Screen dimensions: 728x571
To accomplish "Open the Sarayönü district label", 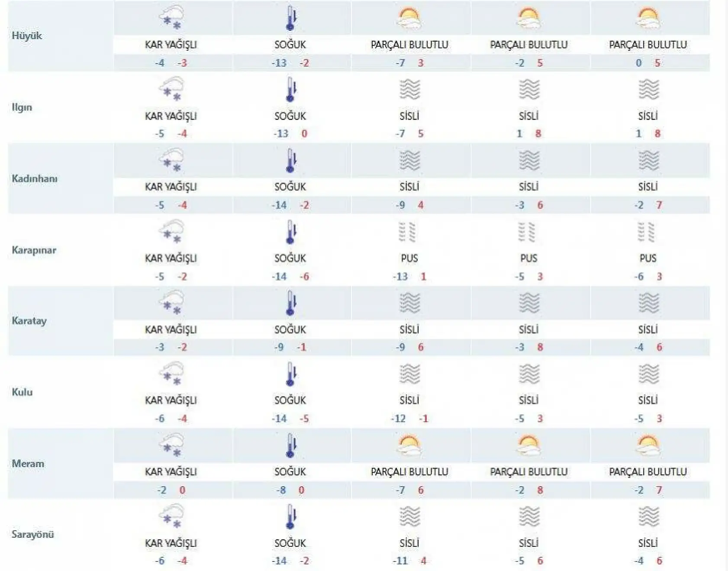I will pyautogui.click(x=33, y=535).
